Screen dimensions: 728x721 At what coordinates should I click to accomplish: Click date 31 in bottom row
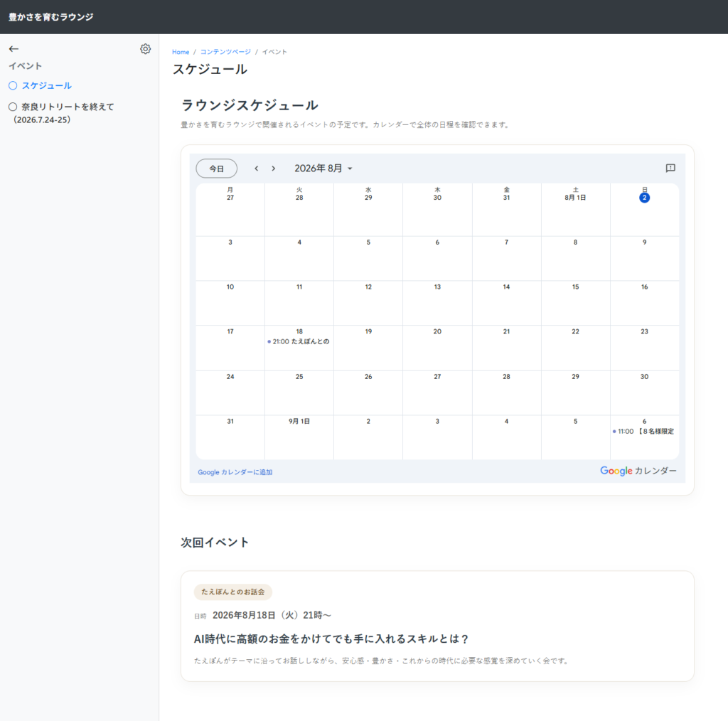pyautogui.click(x=230, y=422)
